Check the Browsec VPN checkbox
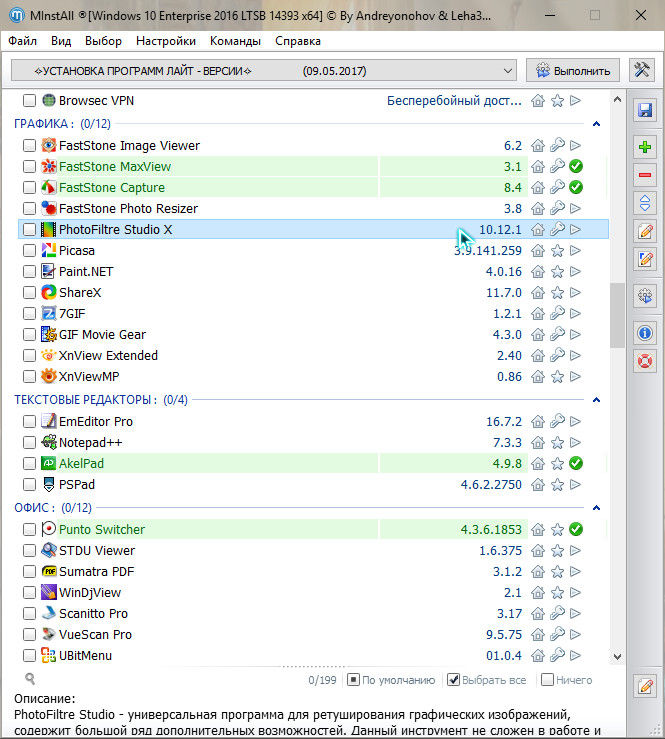665x739 pixels. coord(29,100)
